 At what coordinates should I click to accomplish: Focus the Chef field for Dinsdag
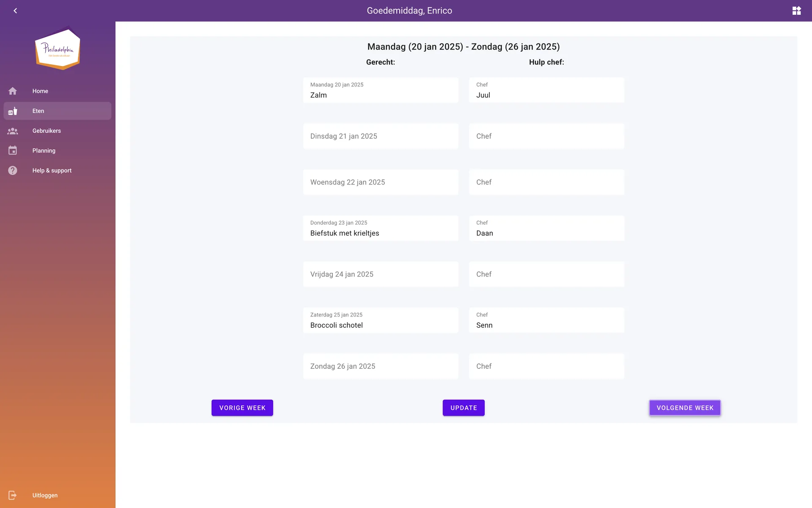[x=546, y=136]
